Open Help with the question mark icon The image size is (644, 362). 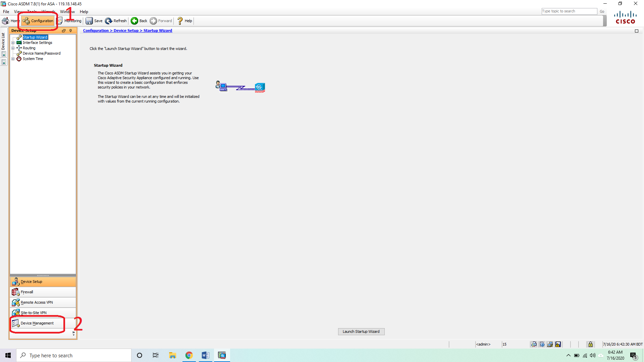(x=180, y=21)
